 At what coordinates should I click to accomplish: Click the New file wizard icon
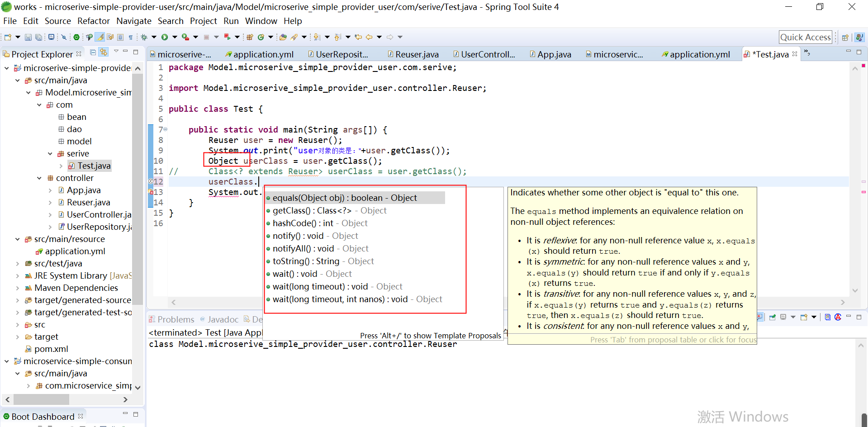point(8,37)
